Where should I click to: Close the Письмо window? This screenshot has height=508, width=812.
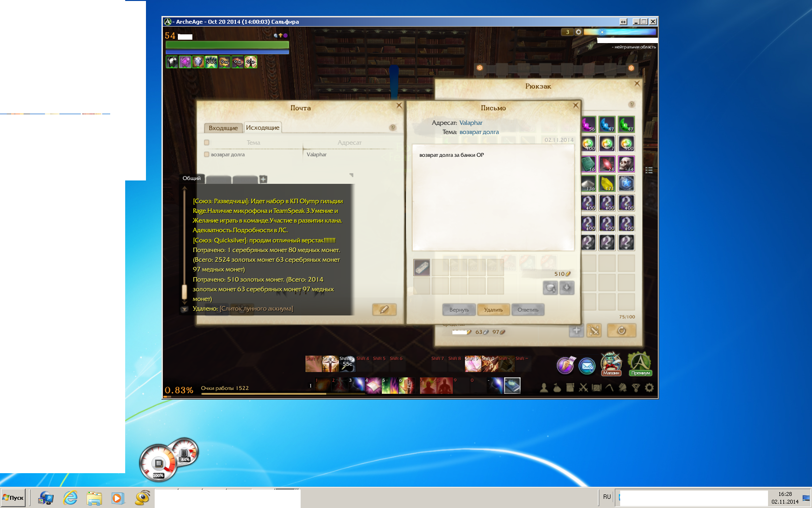pyautogui.click(x=576, y=105)
